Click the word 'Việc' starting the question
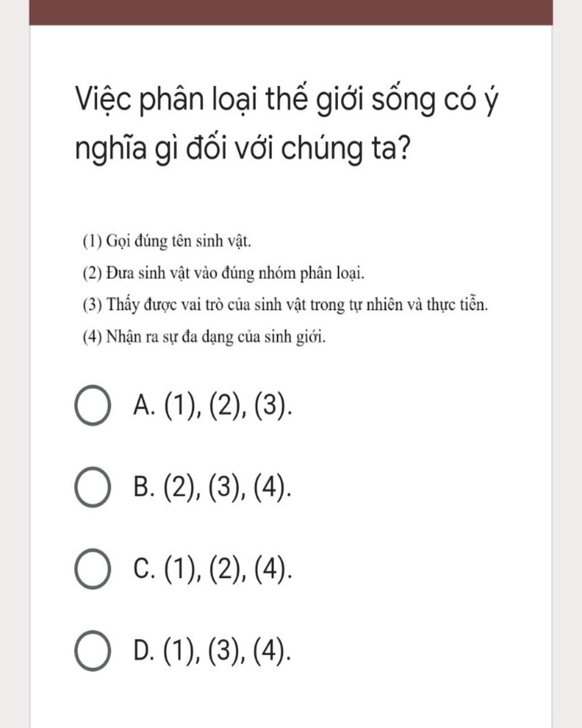Image resolution: width=582 pixels, height=728 pixels. (104, 100)
